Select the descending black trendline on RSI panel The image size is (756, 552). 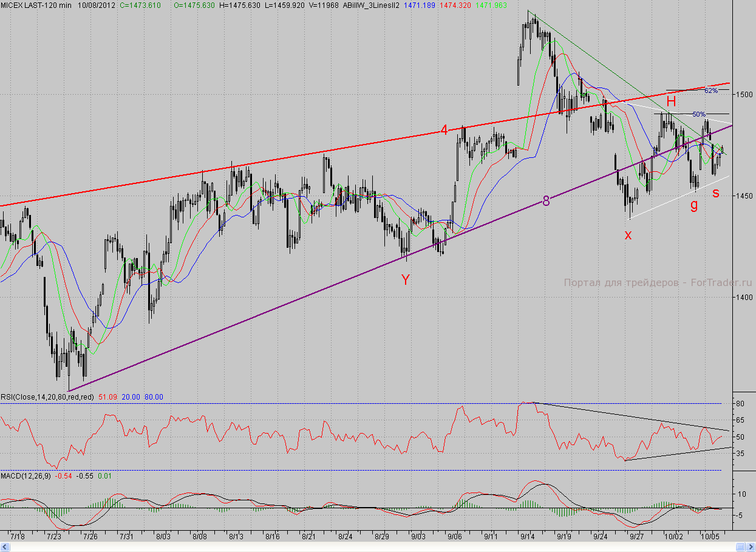[632, 415]
